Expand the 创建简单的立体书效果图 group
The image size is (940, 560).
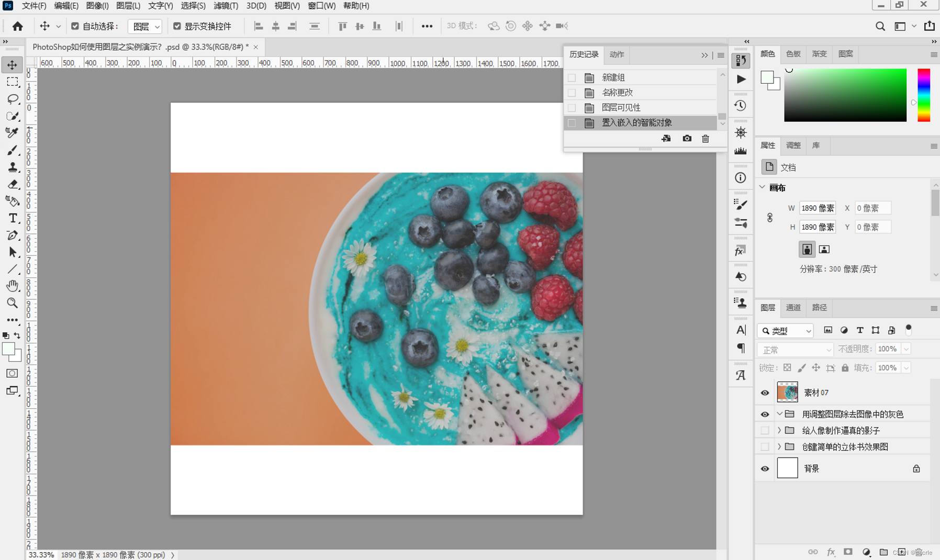779,446
